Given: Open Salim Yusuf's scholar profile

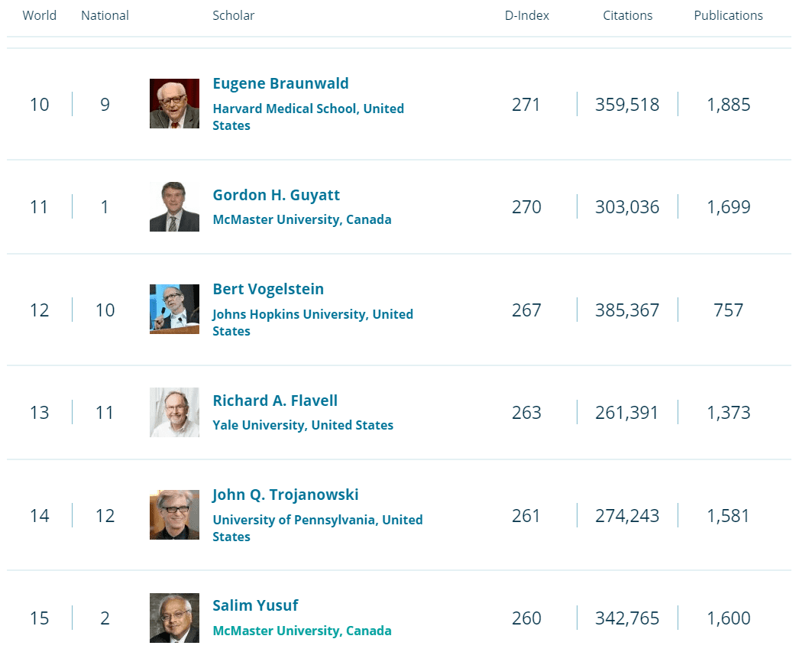Looking at the screenshot, I should [x=255, y=605].
